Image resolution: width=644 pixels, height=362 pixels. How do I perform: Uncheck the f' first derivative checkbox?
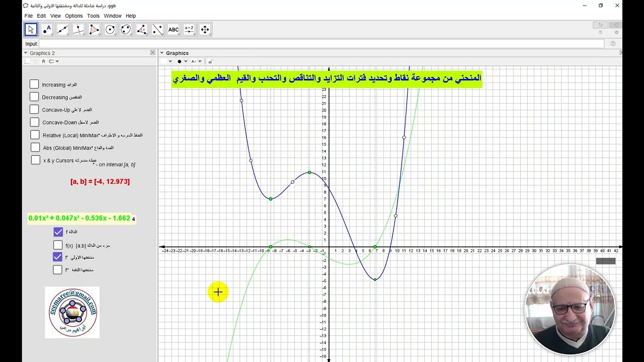coord(57,257)
